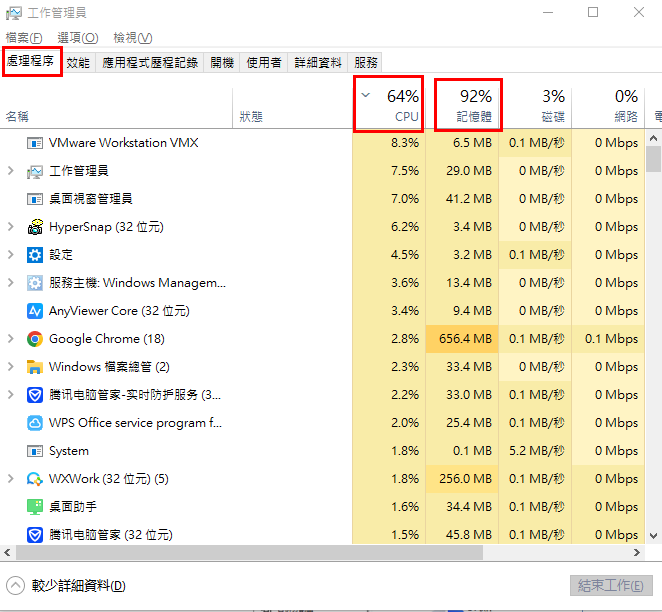The height and width of the screenshot is (612, 662).
Task: Select the 腾讯电脑管家 (32 位元) 45.8 MB cell
Action: click(462, 535)
